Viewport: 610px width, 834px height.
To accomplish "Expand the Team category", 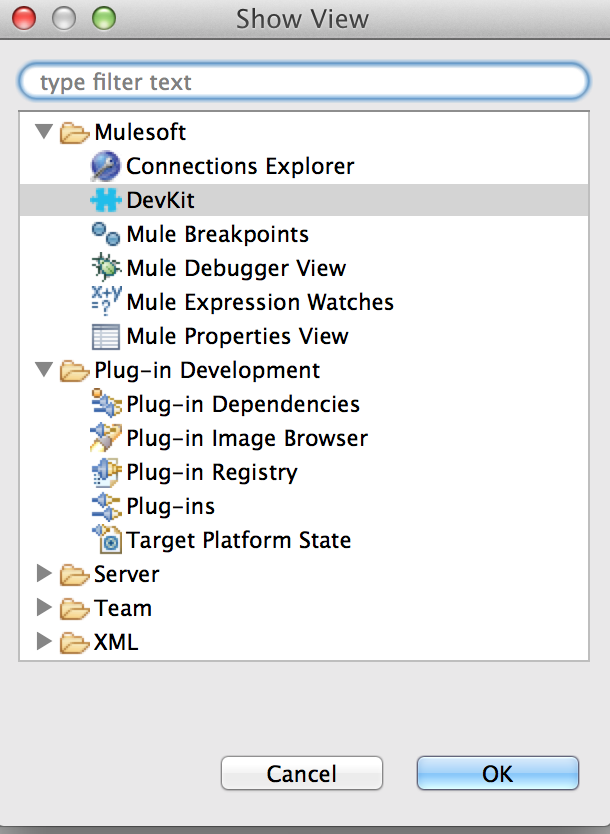I will (x=45, y=608).
